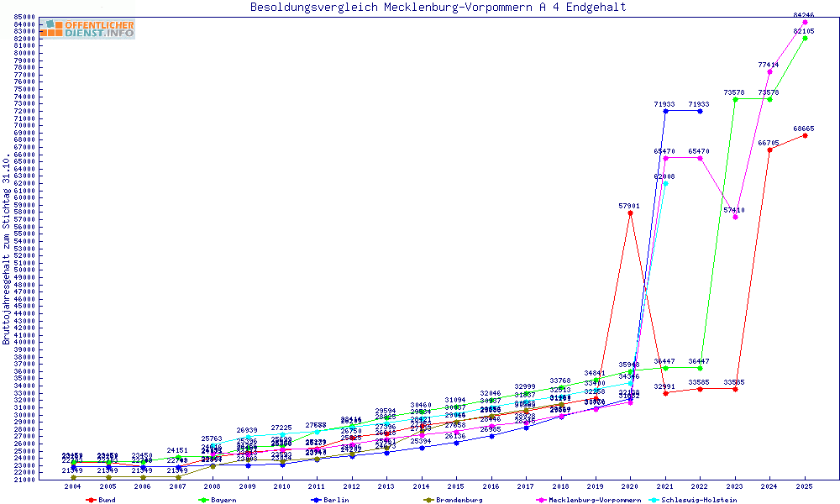Click the magenta 77414 data point in 2024
This screenshot has height=504, width=840.
point(769,72)
